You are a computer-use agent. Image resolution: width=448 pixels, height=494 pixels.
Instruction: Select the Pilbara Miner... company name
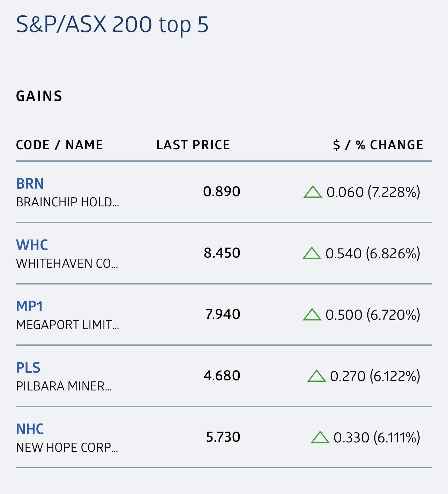64,386
